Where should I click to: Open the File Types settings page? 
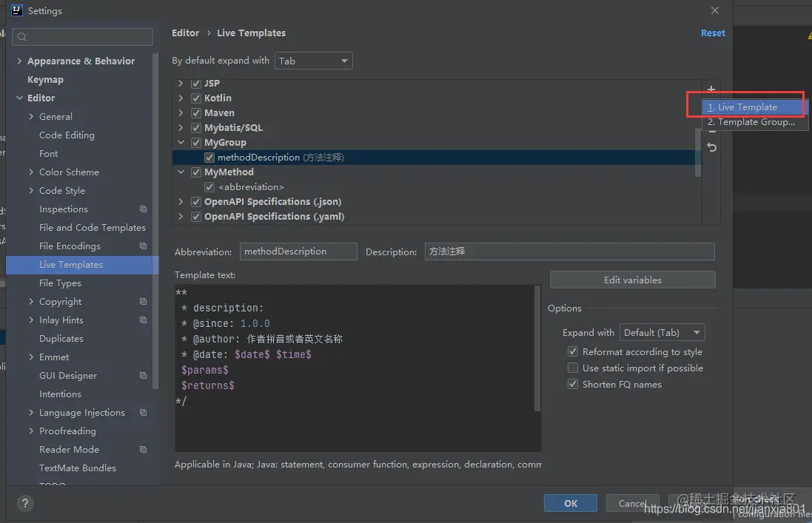pyautogui.click(x=60, y=283)
